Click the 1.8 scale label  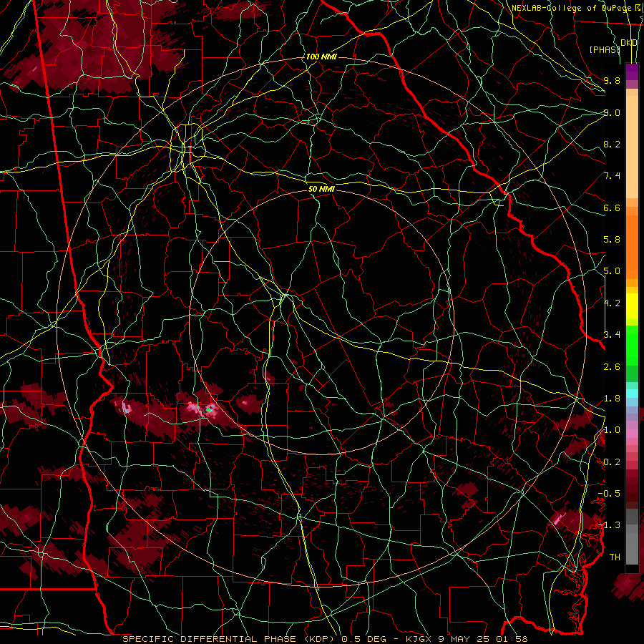coord(612,399)
